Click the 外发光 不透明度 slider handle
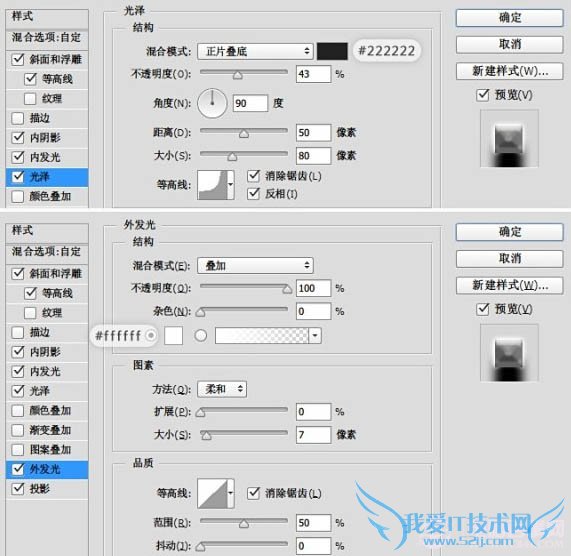This screenshot has height=556, width=571. (287, 289)
